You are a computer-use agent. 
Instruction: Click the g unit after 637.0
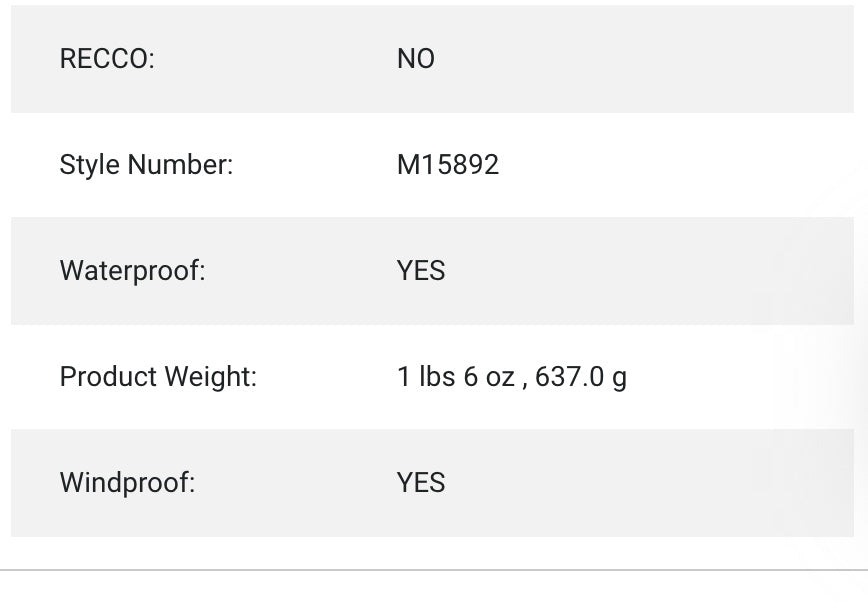(x=620, y=379)
